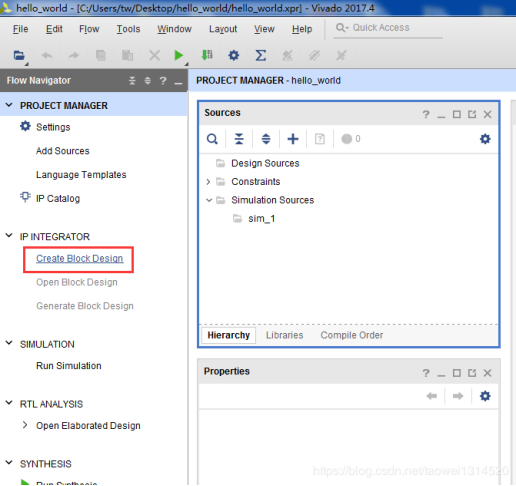Click Run Simulation in Flow Navigator
The height and width of the screenshot is (486, 516).
(69, 366)
